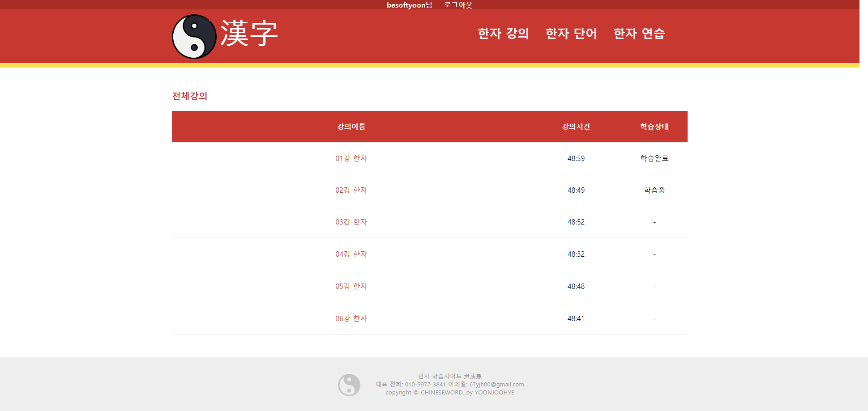The image size is (868, 411).
Task: Click the 로그아웃 logout link
Action: pyautogui.click(x=458, y=5)
